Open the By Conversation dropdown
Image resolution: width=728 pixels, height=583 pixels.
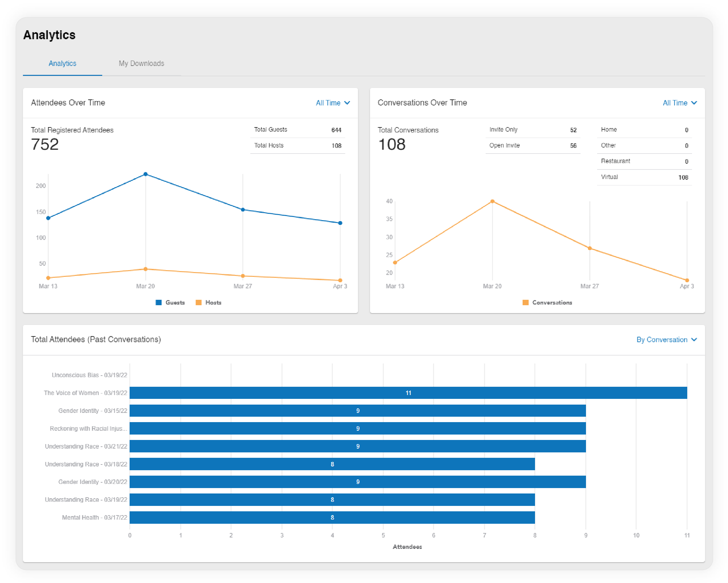(666, 340)
